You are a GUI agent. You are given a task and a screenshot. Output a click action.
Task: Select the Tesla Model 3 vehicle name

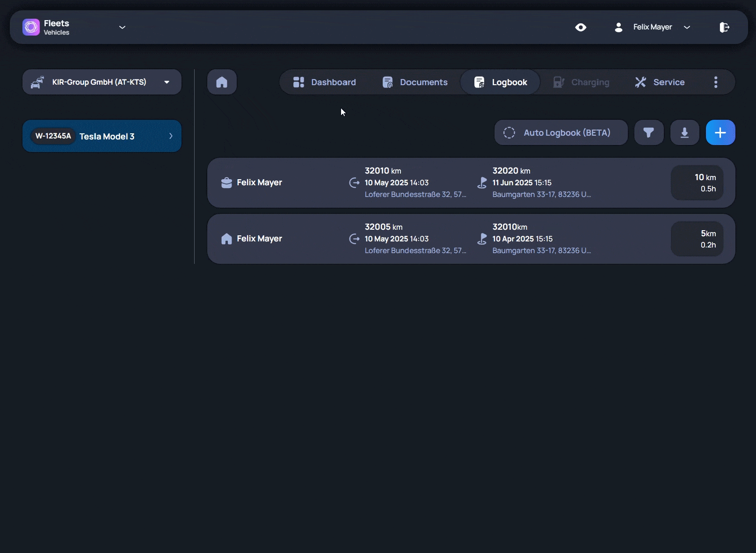click(107, 136)
